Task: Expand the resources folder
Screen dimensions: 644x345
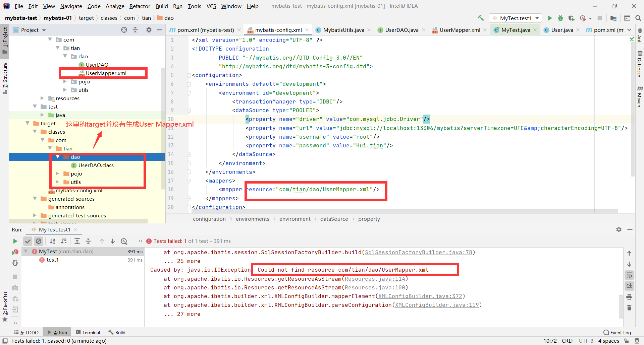Action: 42,98
